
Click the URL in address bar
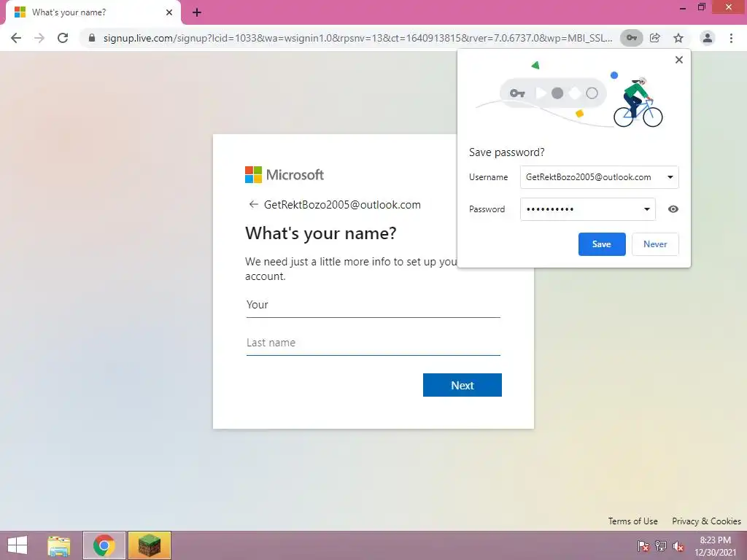(357, 38)
